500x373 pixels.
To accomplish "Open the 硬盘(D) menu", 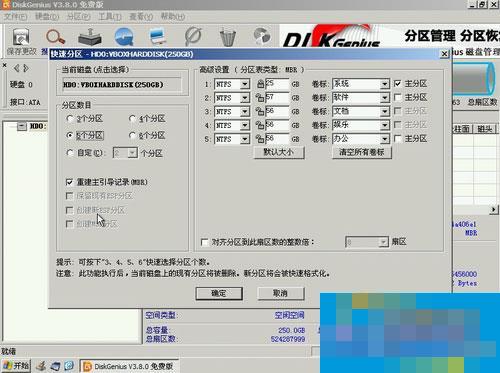I will [47, 17].
